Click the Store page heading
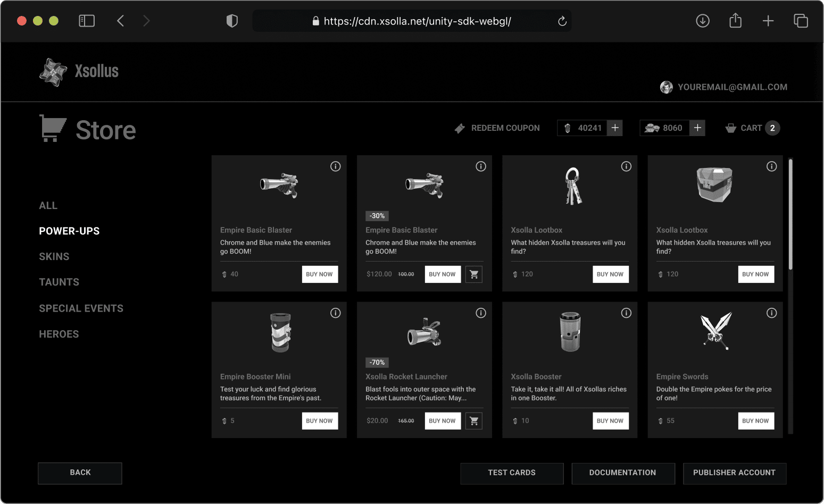 point(106,130)
